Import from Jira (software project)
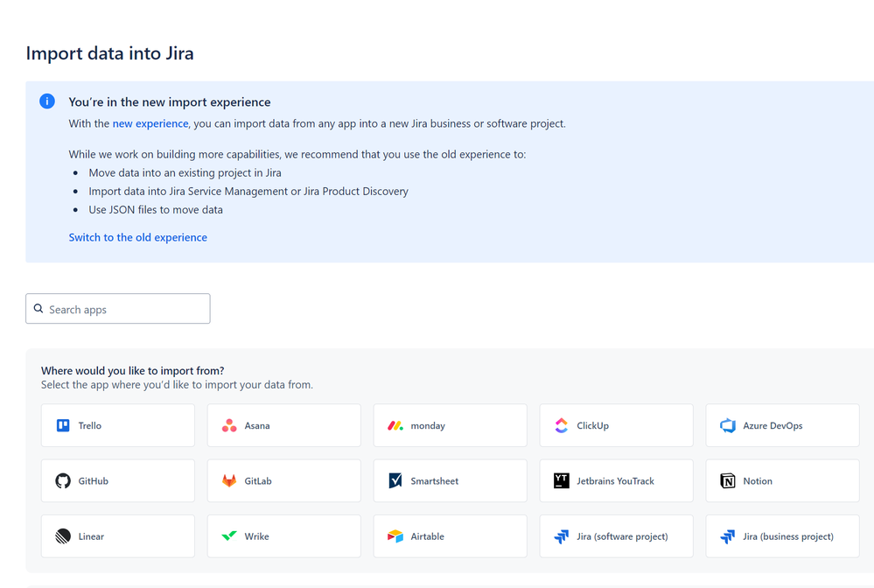Screen dimensions: 874x588 (x=616, y=536)
